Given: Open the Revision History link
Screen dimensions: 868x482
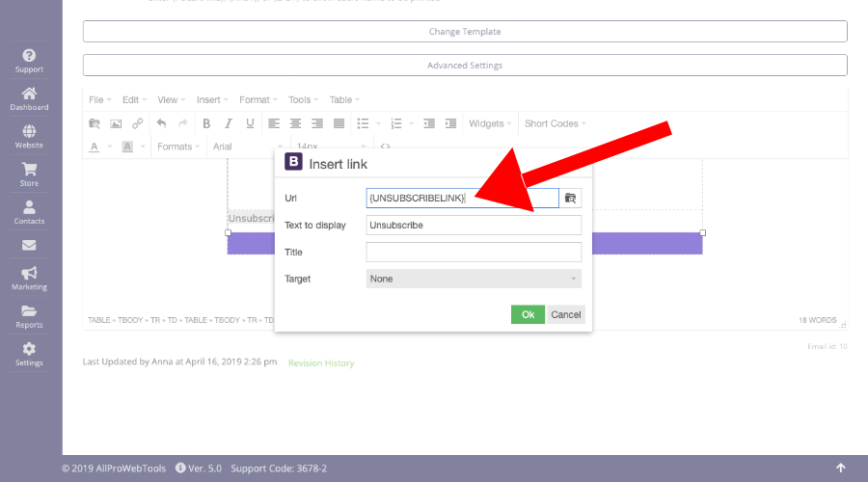Looking at the screenshot, I should point(321,363).
